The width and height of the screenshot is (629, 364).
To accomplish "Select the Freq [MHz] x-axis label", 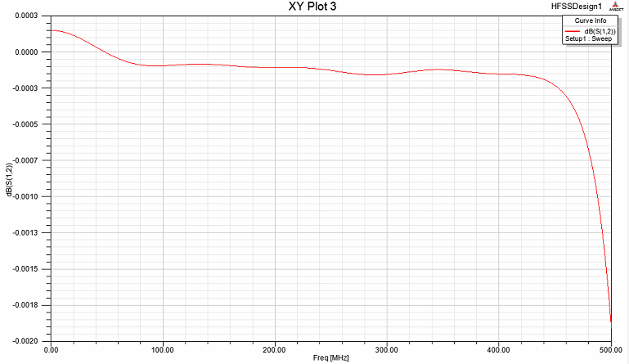I will coord(330,358).
